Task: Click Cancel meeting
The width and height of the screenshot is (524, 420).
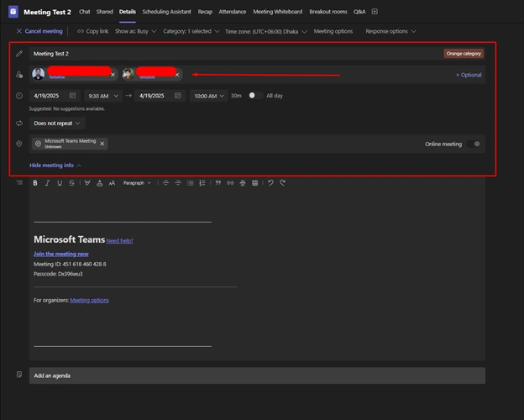Action: tap(39, 31)
